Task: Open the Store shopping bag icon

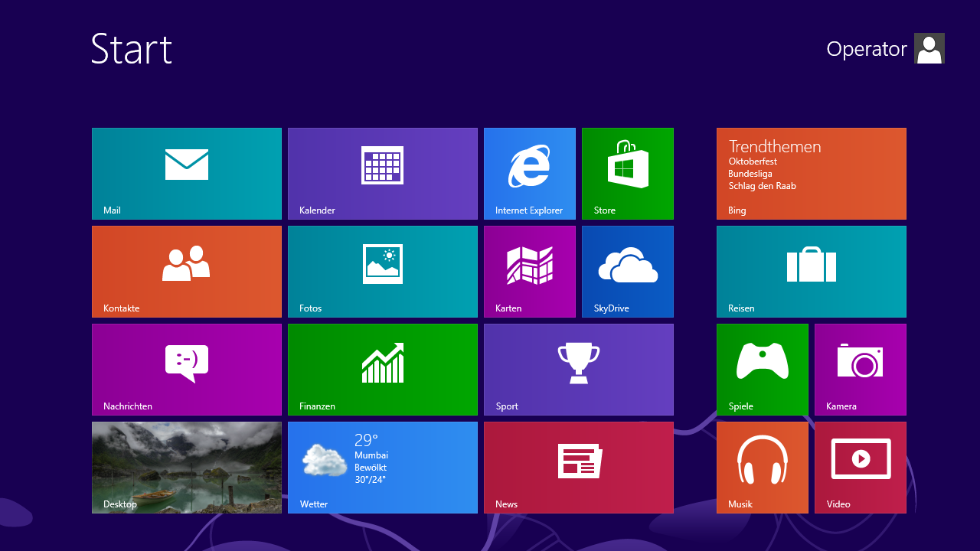Action: (x=628, y=164)
